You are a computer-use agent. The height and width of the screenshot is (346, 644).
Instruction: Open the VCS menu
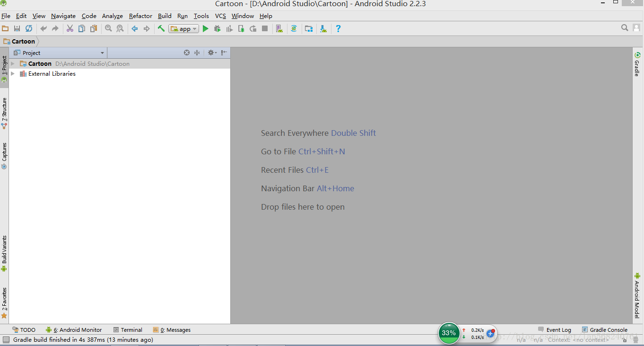click(220, 16)
